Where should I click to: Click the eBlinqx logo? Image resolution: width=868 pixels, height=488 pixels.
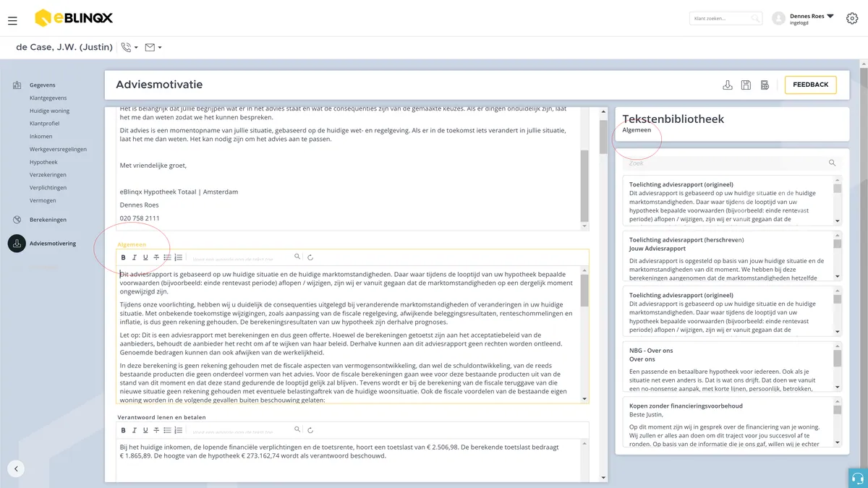(x=74, y=18)
